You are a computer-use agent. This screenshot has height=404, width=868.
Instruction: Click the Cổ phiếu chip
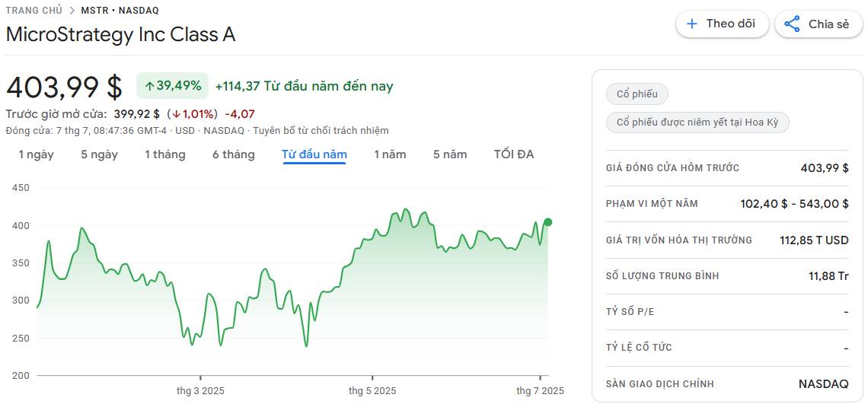(x=637, y=94)
